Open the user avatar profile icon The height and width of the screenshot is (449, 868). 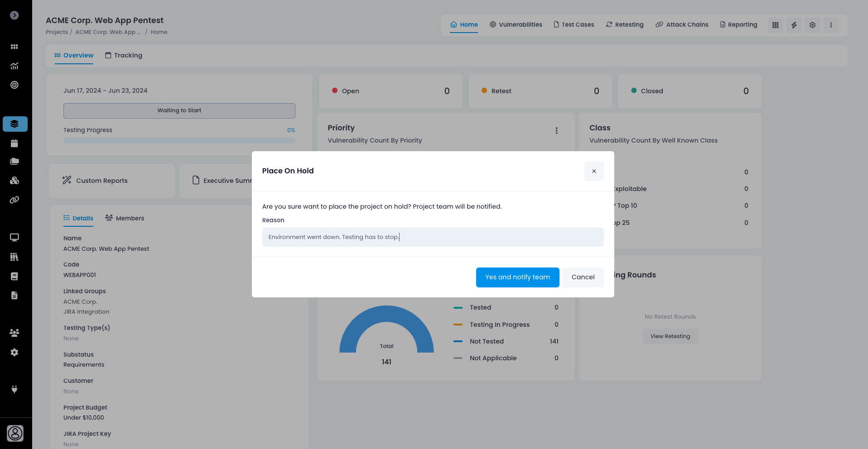pyautogui.click(x=15, y=433)
